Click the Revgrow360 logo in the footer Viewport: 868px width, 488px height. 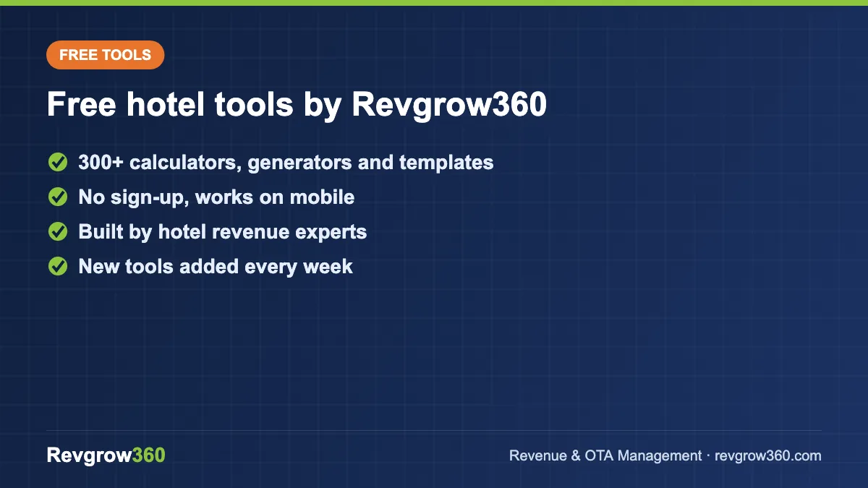(x=106, y=455)
